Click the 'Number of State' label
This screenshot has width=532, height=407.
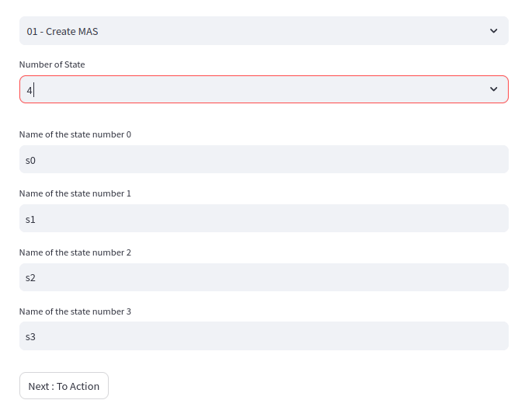(x=52, y=64)
